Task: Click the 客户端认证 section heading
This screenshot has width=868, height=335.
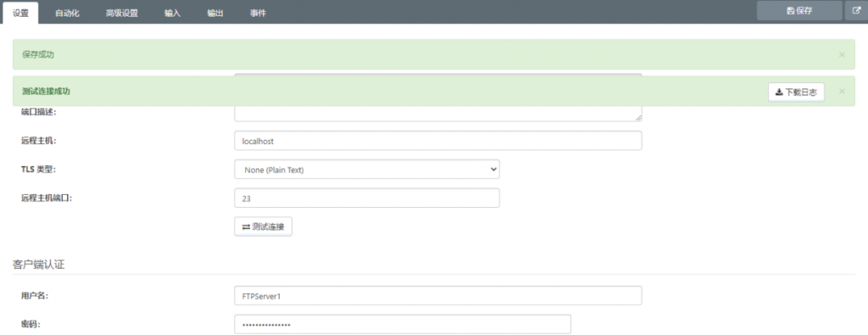Action: coord(38,265)
